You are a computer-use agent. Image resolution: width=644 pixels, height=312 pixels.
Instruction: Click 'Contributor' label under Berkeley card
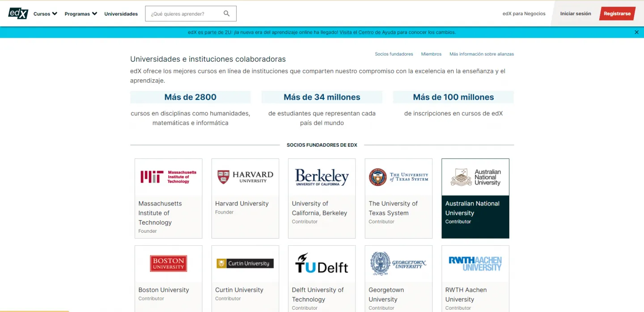[305, 222]
